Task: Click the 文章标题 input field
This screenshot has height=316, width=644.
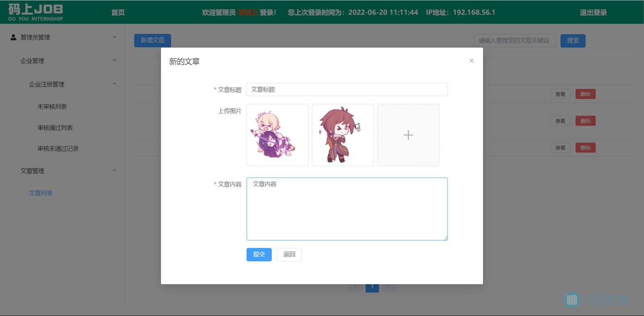Action: point(347,89)
